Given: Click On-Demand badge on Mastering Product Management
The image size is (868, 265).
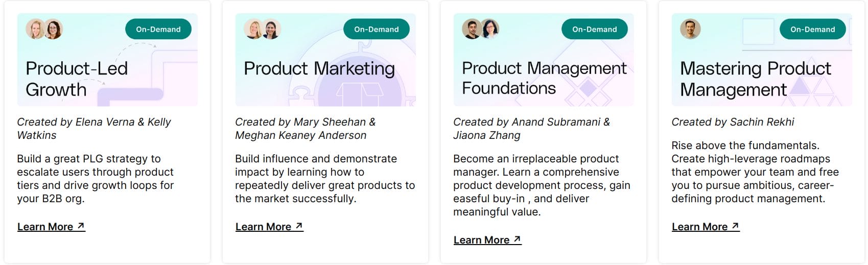Looking at the screenshot, I should point(813,29).
